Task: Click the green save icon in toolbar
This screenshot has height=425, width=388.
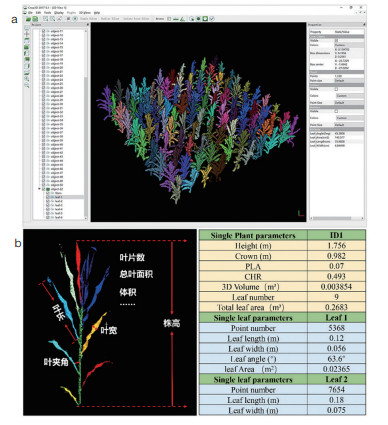Action: point(35,19)
